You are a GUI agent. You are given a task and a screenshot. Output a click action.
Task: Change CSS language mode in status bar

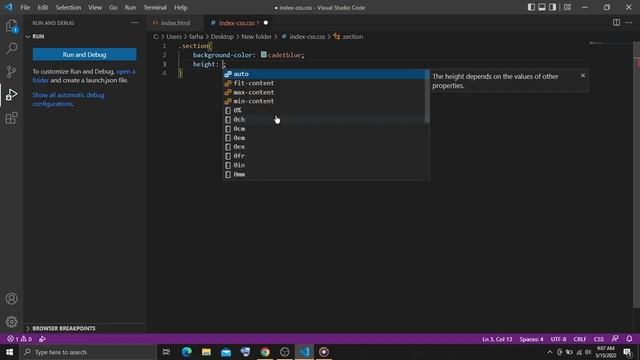[x=598, y=339]
